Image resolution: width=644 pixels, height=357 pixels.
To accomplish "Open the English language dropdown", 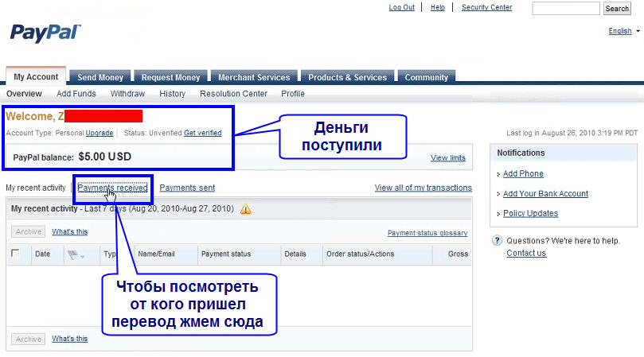I will (624, 31).
